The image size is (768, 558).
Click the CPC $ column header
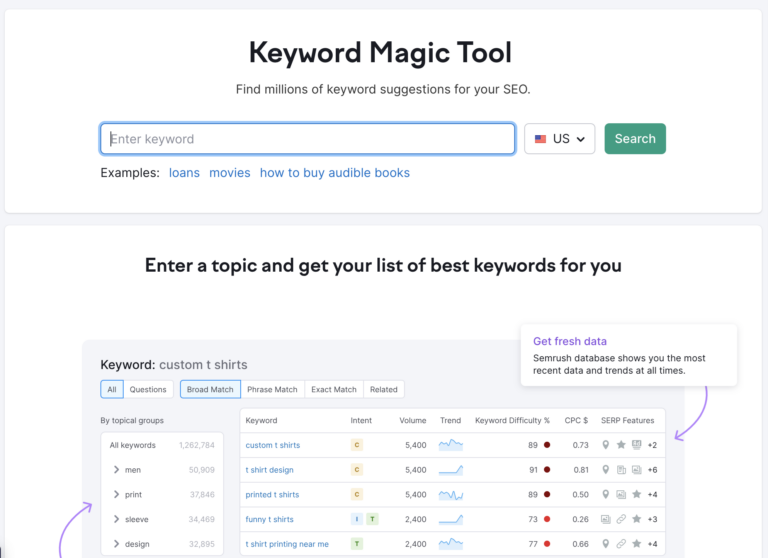[576, 420]
